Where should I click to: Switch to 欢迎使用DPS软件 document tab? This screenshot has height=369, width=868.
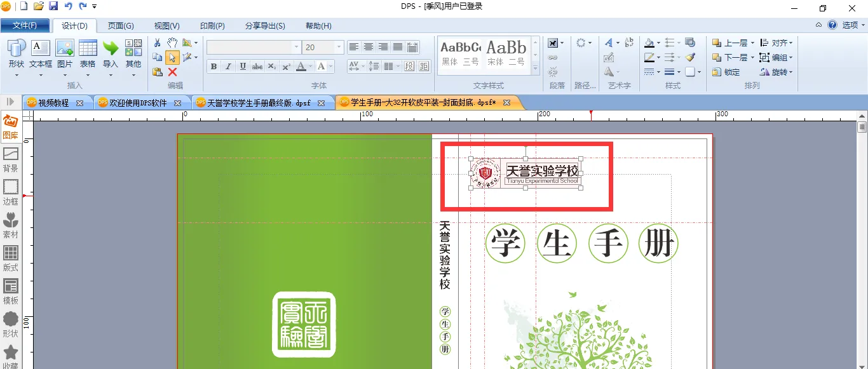[138, 102]
